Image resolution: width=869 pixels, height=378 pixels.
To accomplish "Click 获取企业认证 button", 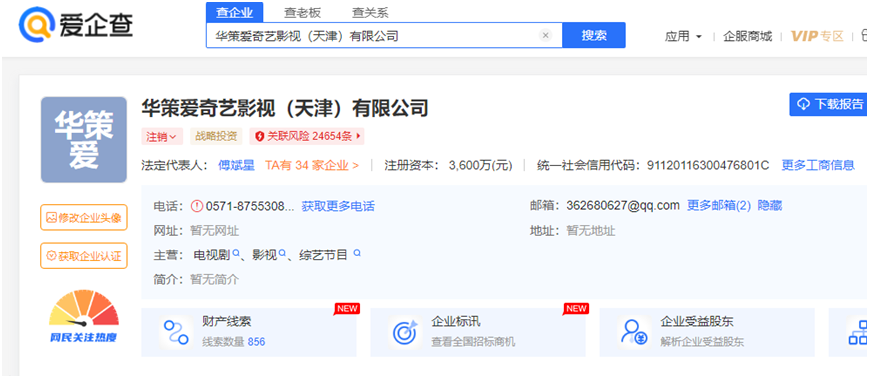I will pos(84,256).
